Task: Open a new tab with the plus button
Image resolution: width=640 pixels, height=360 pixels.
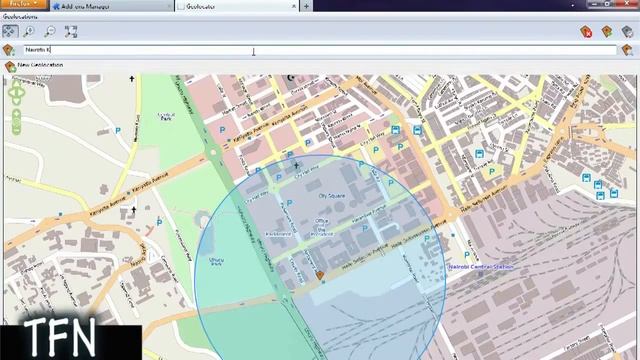Action: (306, 6)
